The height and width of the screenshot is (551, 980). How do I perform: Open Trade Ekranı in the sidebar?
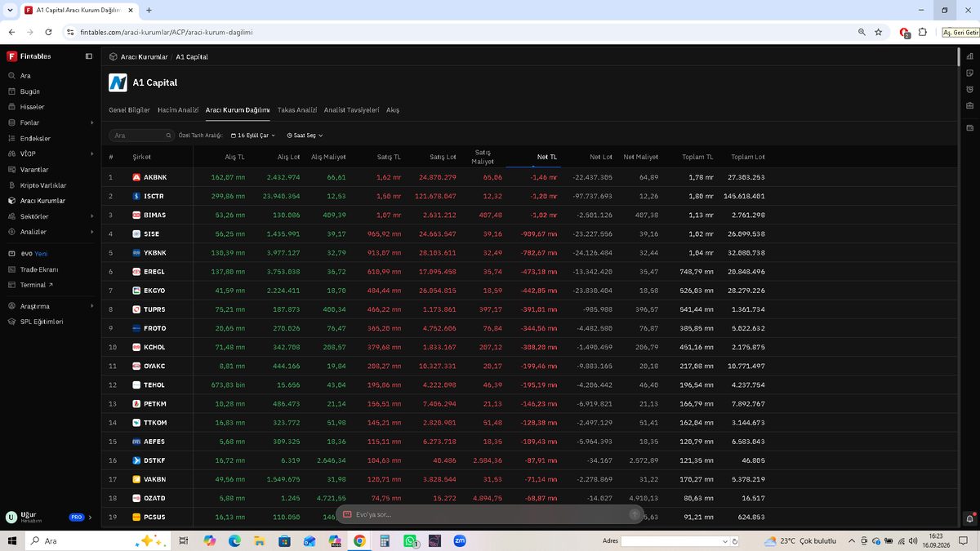click(39, 269)
